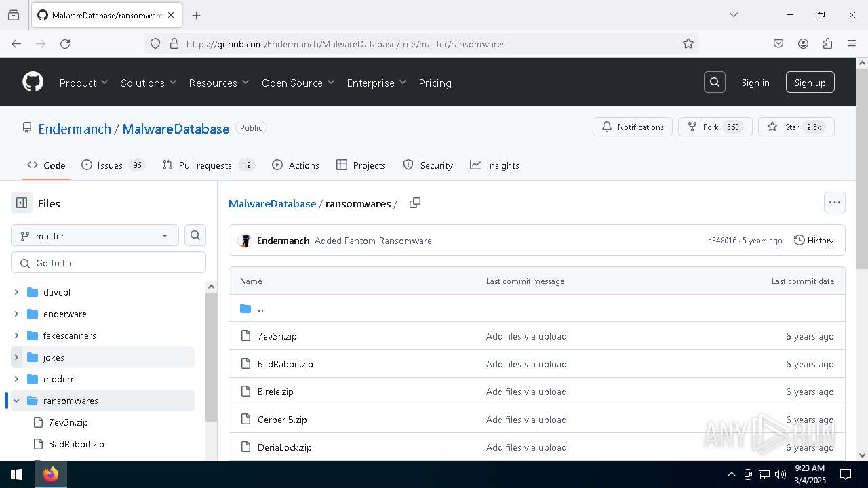The width and height of the screenshot is (868, 488).
Task: Click the Sign up button
Action: 810,83
